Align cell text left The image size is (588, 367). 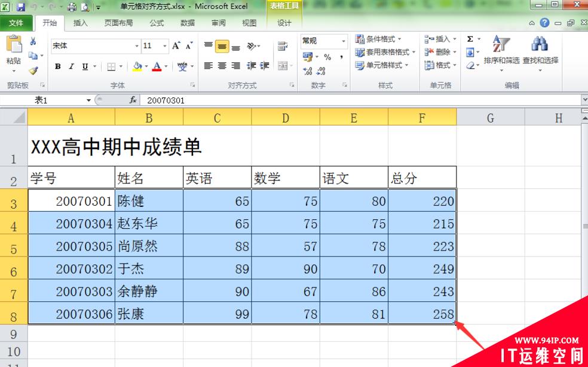point(209,66)
